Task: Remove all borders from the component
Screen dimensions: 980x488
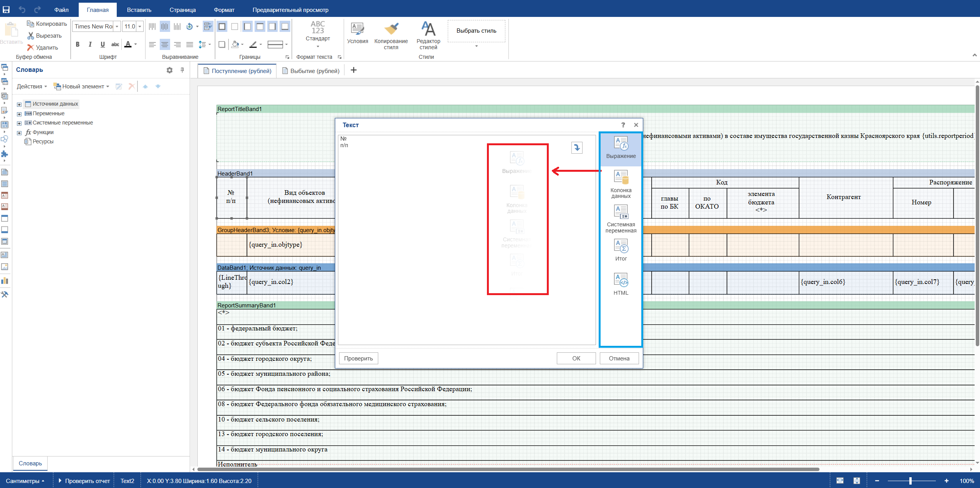Action: point(235,27)
